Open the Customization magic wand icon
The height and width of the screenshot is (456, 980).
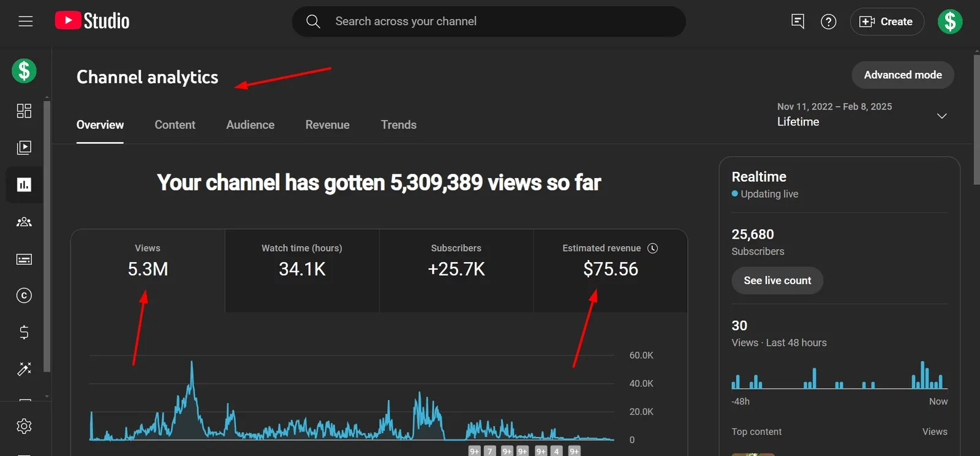point(24,369)
